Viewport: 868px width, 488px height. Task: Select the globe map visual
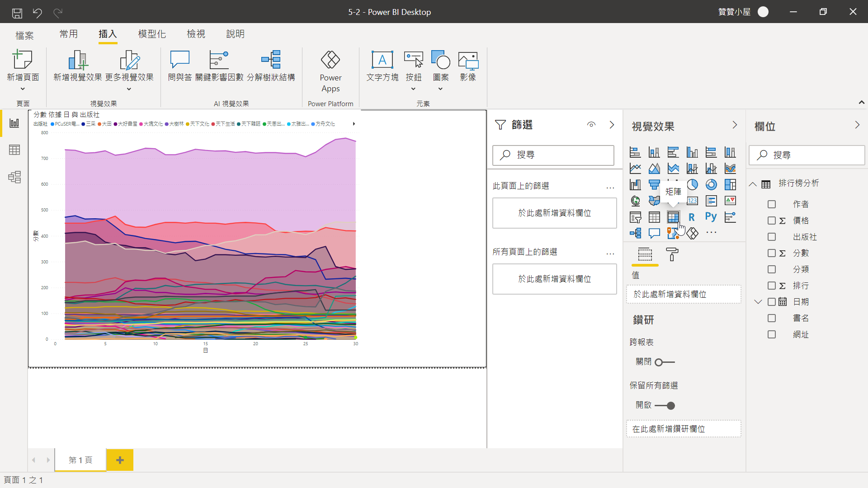click(x=635, y=201)
